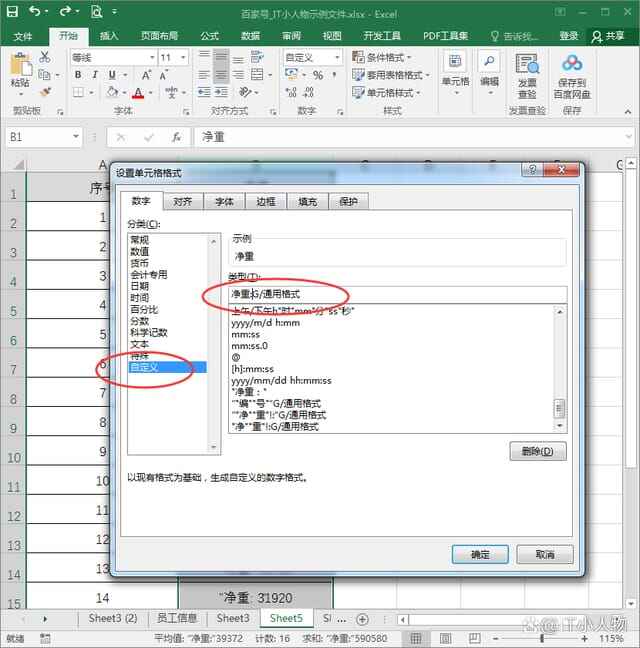This screenshot has height=648, width=640.
Task: Click the Redo arrow icon
Action: click(x=65, y=11)
